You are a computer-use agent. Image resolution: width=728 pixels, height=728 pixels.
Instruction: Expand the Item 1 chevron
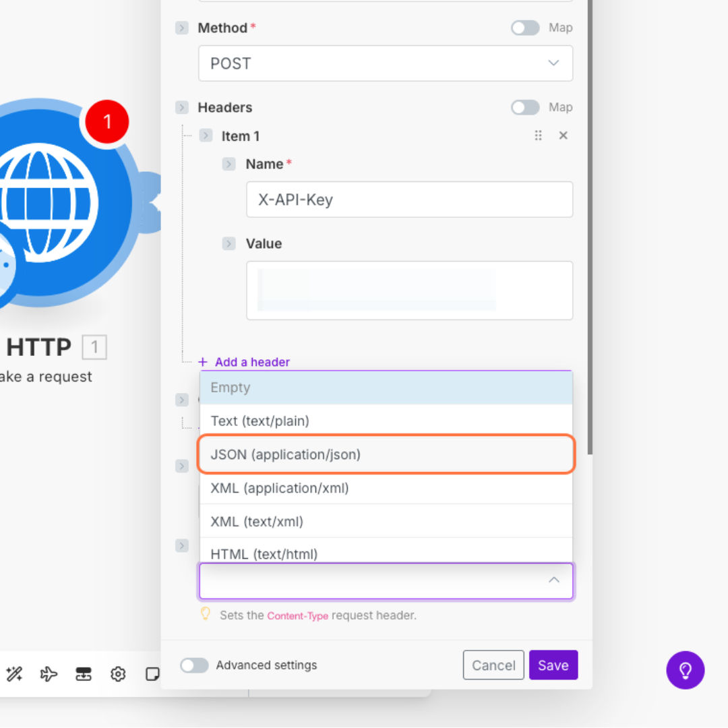(x=206, y=135)
